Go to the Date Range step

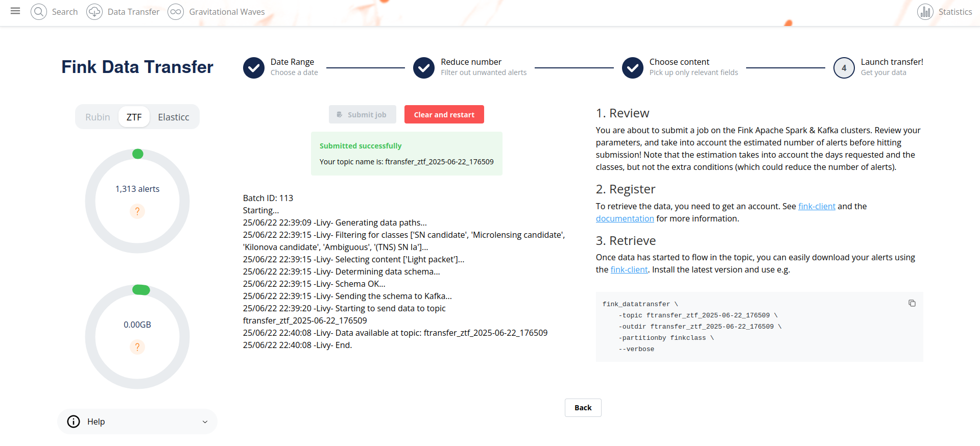coord(280,67)
